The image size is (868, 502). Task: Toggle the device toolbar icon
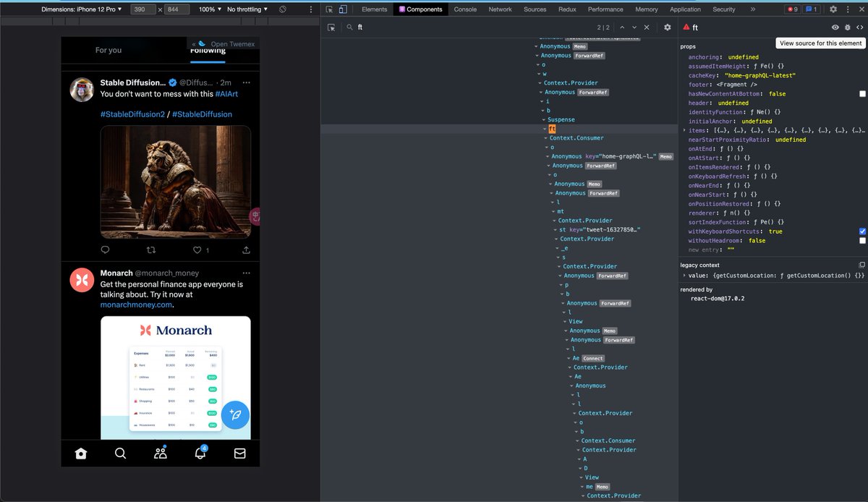pos(343,9)
